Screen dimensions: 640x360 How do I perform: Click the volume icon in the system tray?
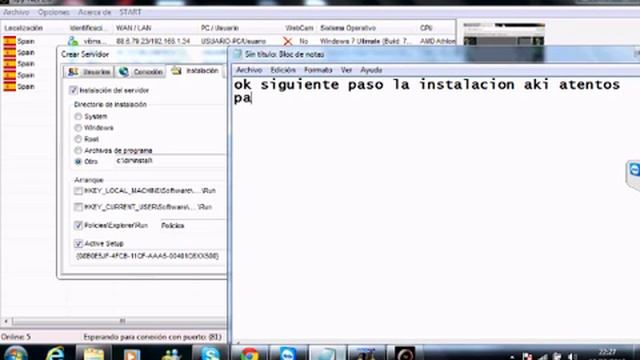point(572,357)
